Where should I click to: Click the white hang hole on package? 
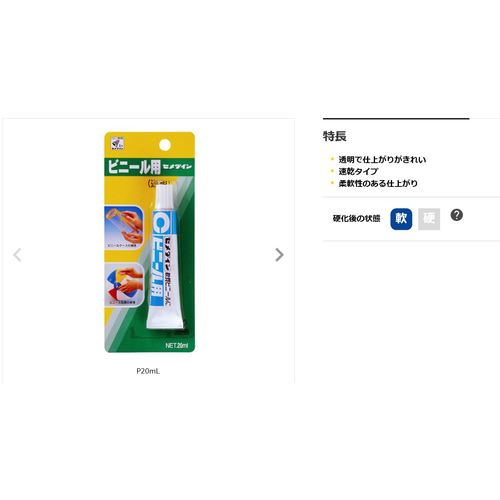pos(165,145)
